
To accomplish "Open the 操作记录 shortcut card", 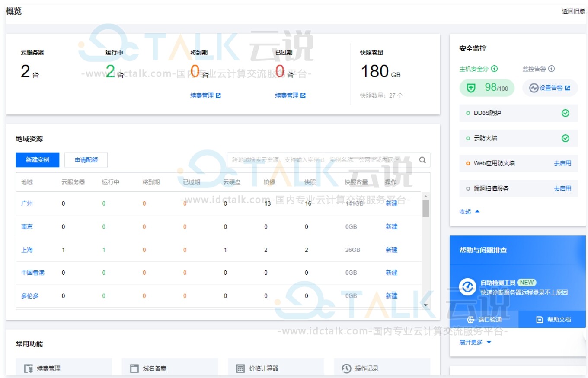I will point(382,368).
